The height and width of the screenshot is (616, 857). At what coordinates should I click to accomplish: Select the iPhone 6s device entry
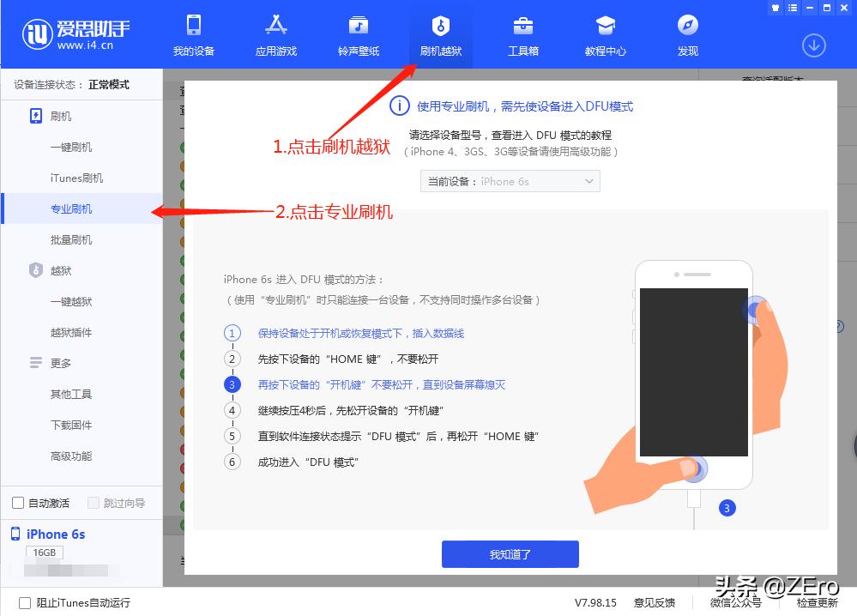[53, 534]
